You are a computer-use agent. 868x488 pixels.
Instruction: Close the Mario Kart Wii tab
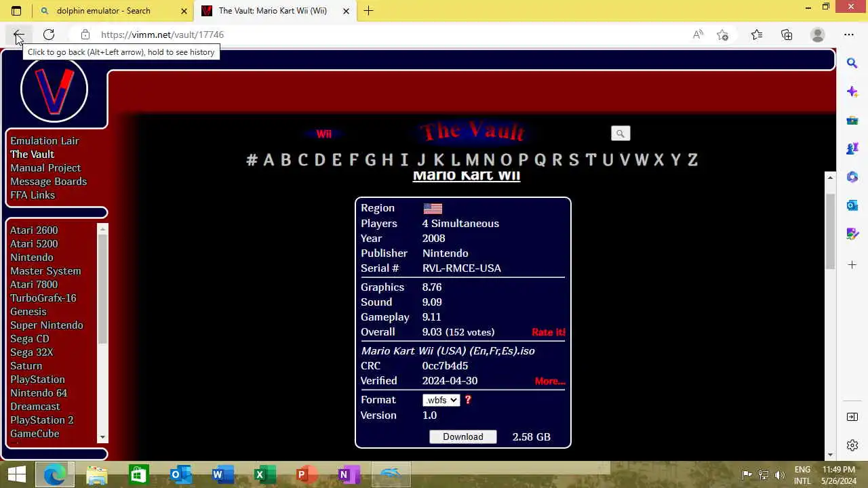346,11
